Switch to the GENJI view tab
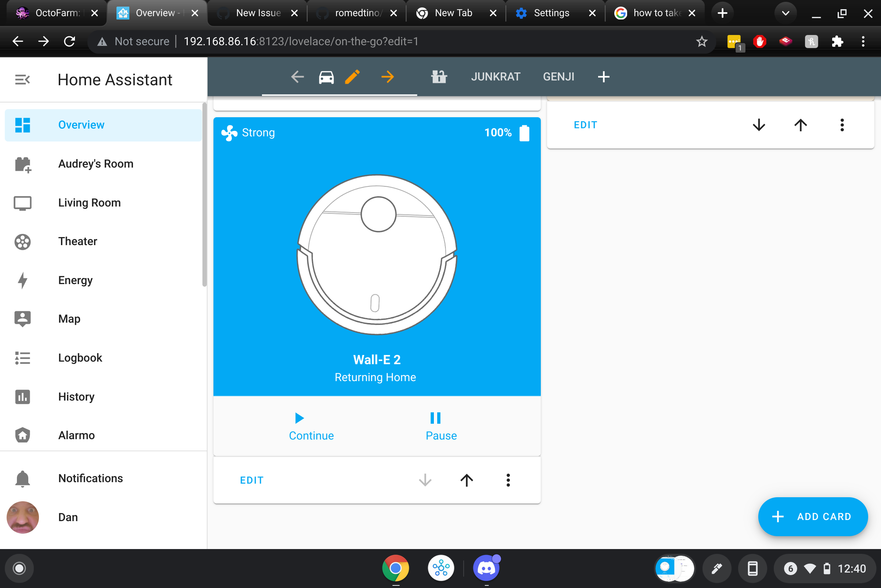The width and height of the screenshot is (881, 588). [x=558, y=76]
